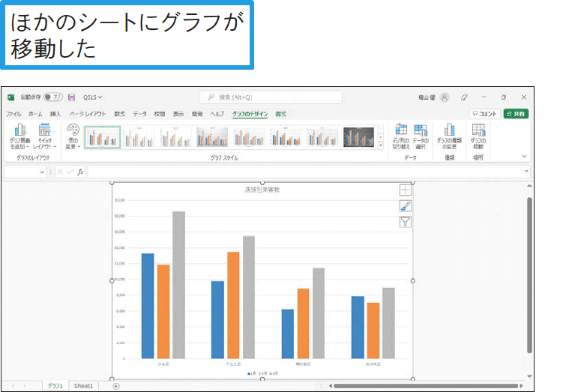
Task: Click the horizontal scrollbar at bottom
Action: [x=426, y=386]
